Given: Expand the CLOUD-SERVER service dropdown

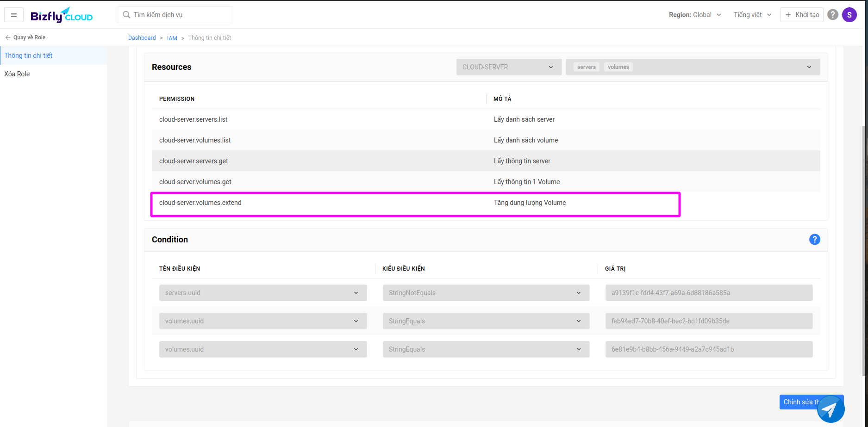Looking at the screenshot, I should (508, 67).
